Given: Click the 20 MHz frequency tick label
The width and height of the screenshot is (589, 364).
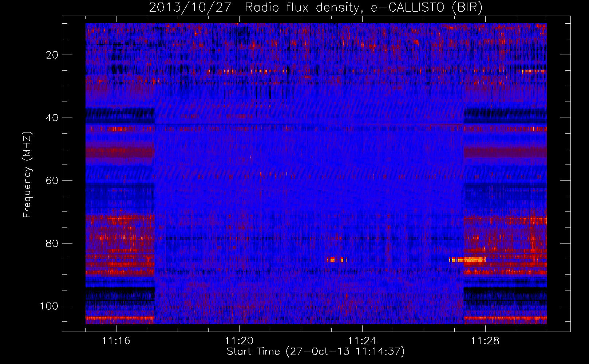Looking at the screenshot, I should (x=52, y=55).
